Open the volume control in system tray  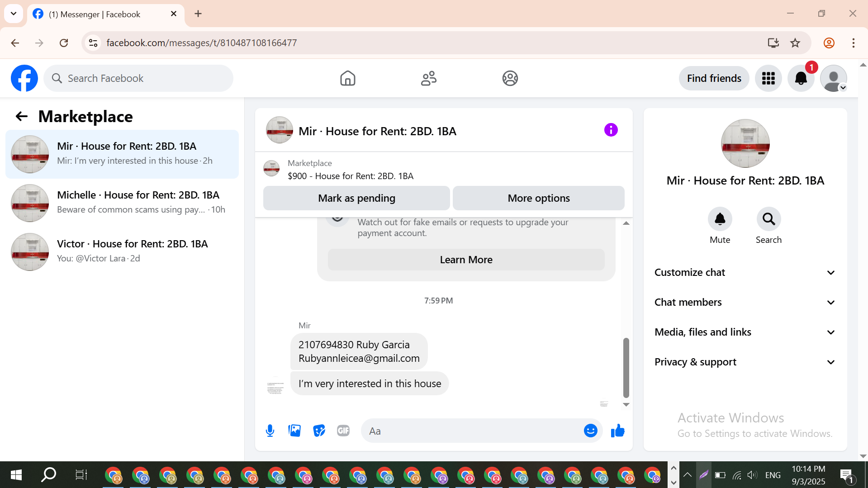click(752, 475)
